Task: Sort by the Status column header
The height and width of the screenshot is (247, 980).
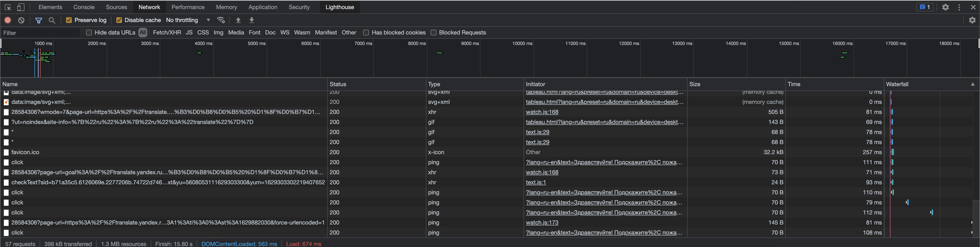Action: [376, 84]
